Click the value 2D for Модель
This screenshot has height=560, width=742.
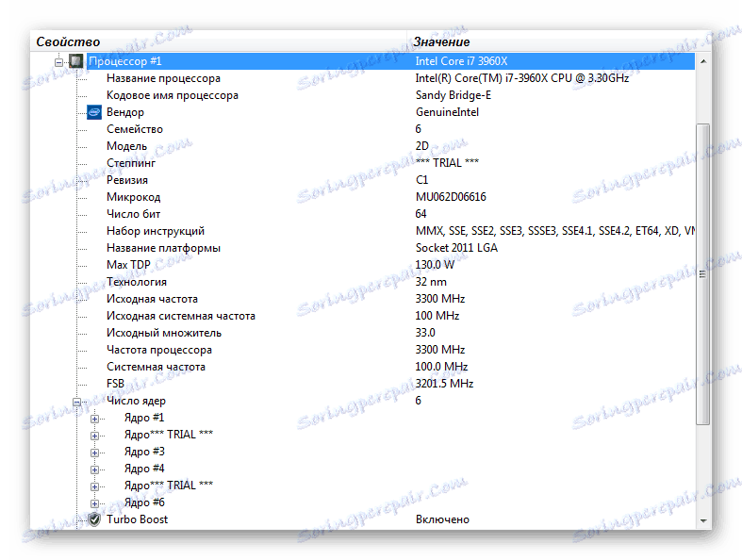click(x=422, y=146)
